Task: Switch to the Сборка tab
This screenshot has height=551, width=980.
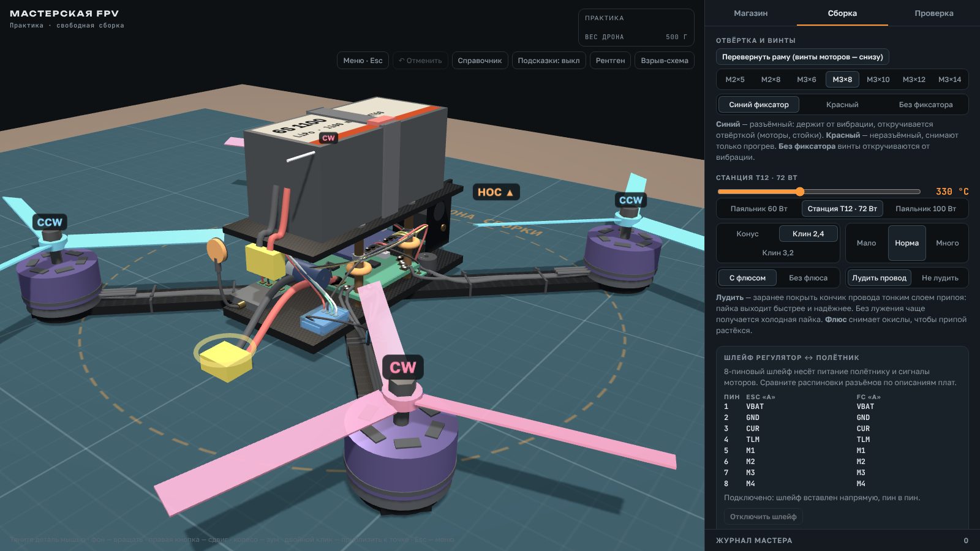Action: [842, 13]
